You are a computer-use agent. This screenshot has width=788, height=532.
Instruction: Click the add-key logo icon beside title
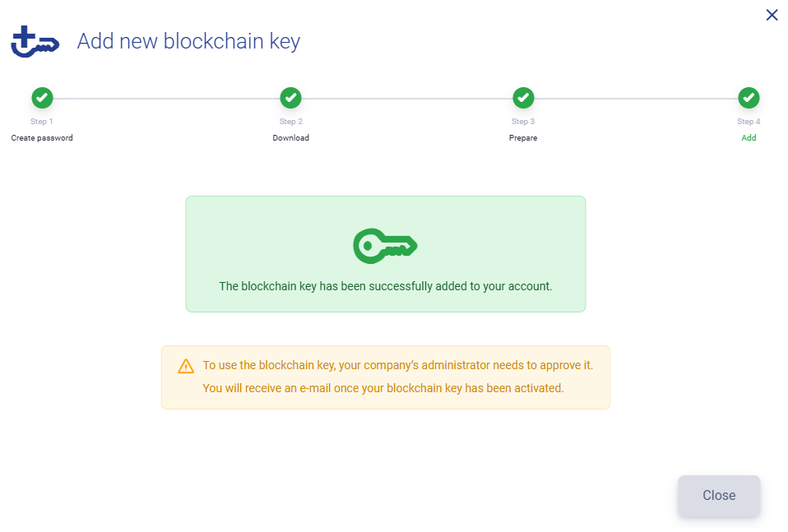[35, 42]
